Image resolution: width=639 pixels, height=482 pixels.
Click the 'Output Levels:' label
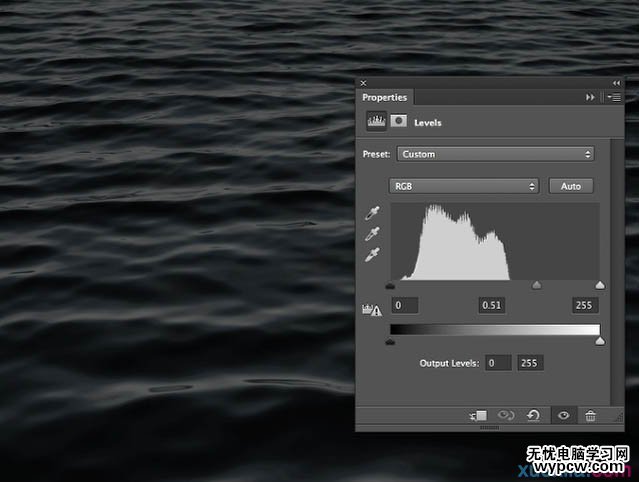click(x=450, y=363)
